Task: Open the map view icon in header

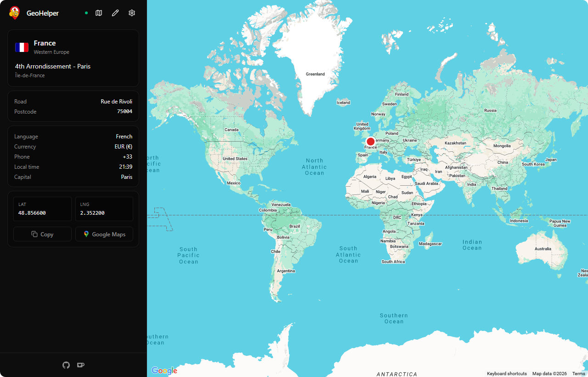Action: pyautogui.click(x=99, y=13)
